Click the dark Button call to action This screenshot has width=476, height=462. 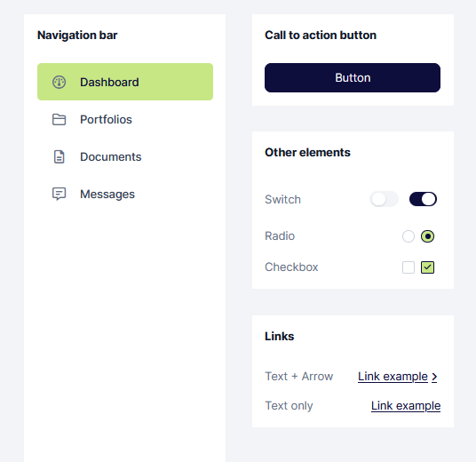click(353, 78)
